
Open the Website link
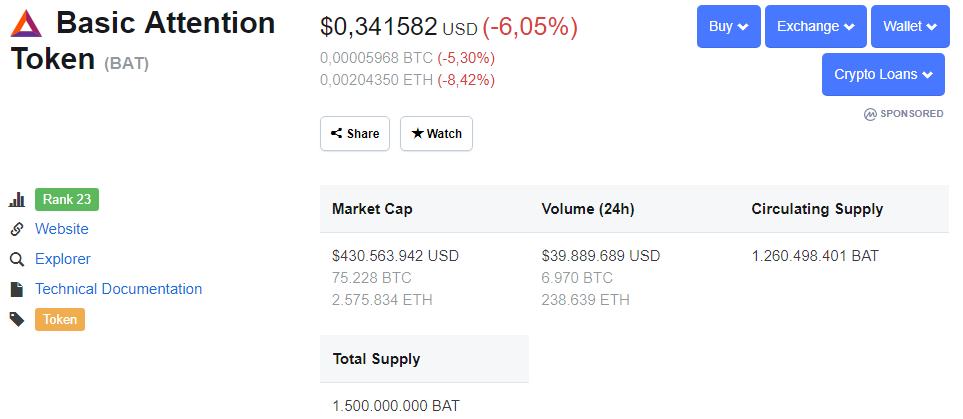[x=61, y=229]
